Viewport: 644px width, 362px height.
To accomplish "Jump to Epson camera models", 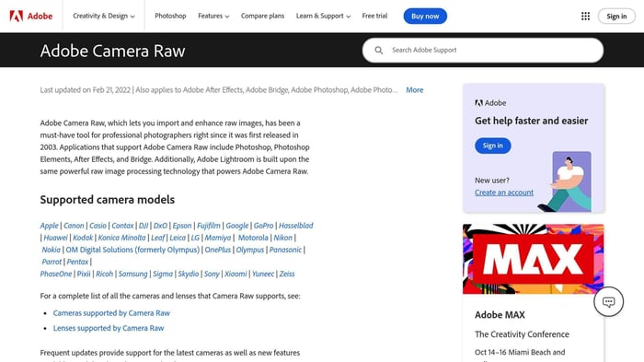I will coord(182,226).
